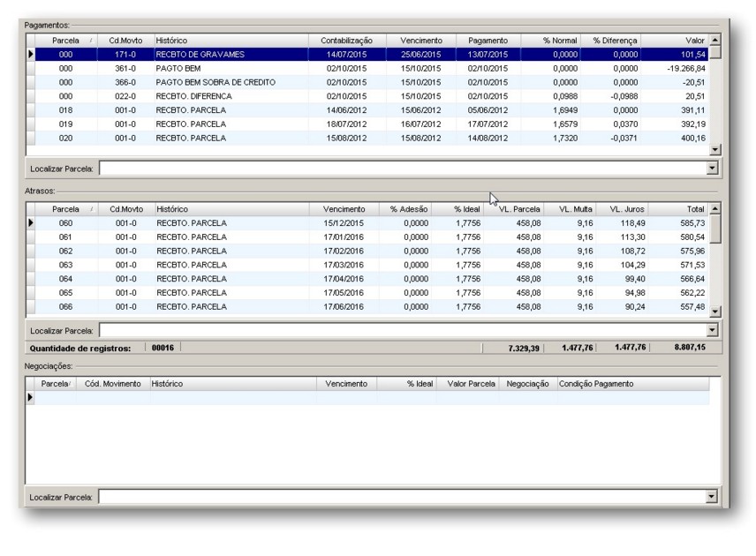Click the Atrasos grid scroll-down arrow
The height and width of the screenshot is (556, 756).
tap(715, 312)
